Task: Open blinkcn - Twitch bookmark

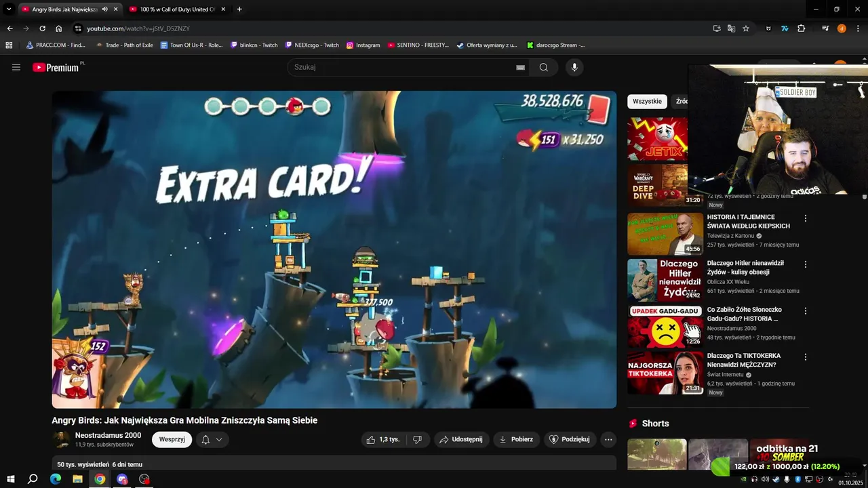Action: click(x=254, y=45)
